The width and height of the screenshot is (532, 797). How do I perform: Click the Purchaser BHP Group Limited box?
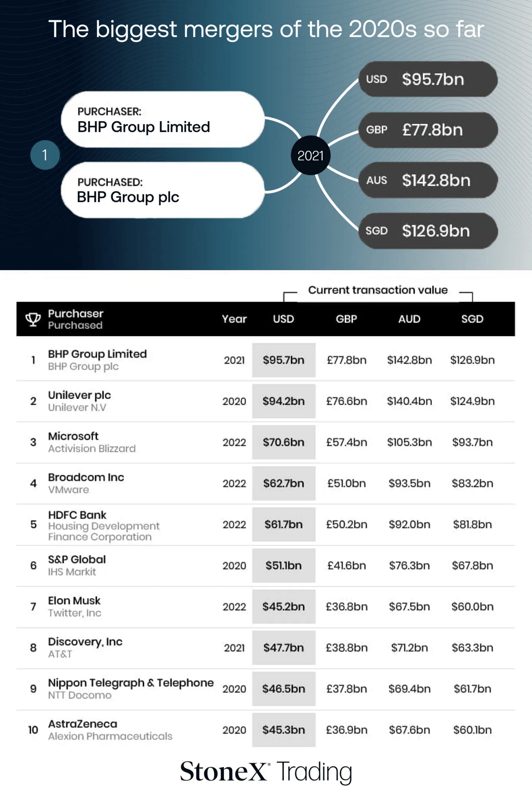point(163,120)
